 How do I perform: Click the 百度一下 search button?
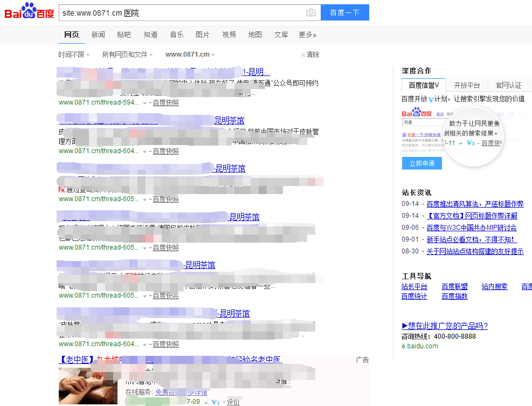344,12
